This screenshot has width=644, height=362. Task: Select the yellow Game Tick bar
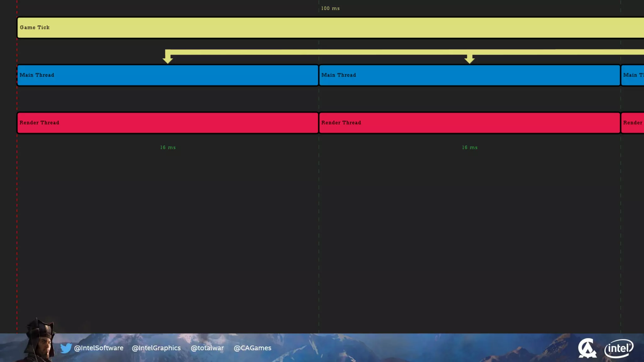pyautogui.click(x=330, y=28)
